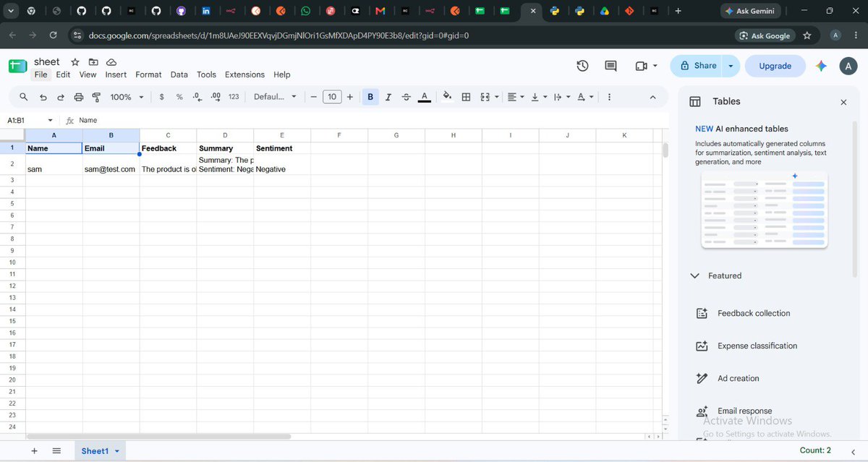Open the zoom level dropdown at 100%
The width and height of the screenshot is (868, 462).
coord(127,97)
